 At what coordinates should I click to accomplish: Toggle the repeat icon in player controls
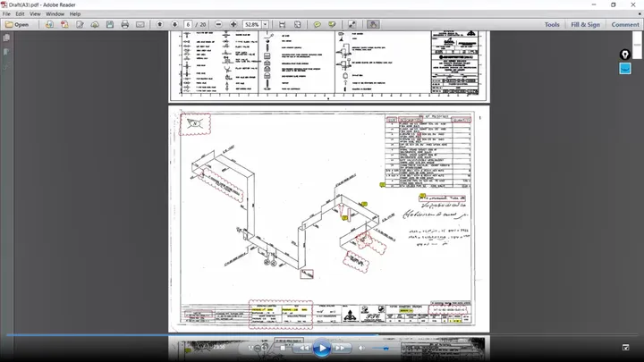(x=265, y=348)
